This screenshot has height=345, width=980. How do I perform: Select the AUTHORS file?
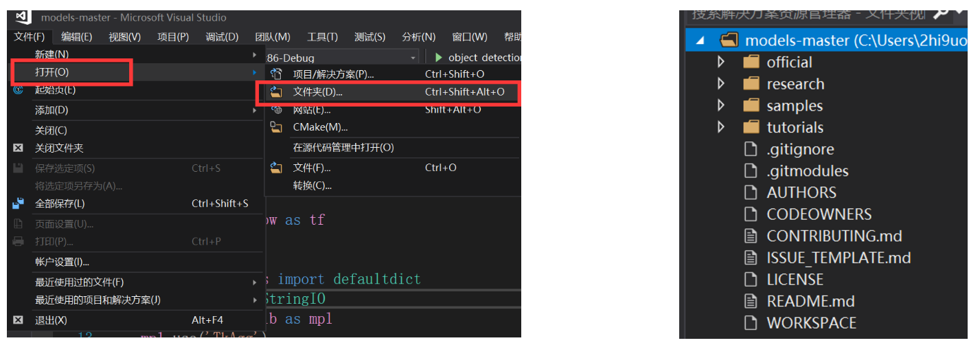pyautogui.click(x=801, y=192)
